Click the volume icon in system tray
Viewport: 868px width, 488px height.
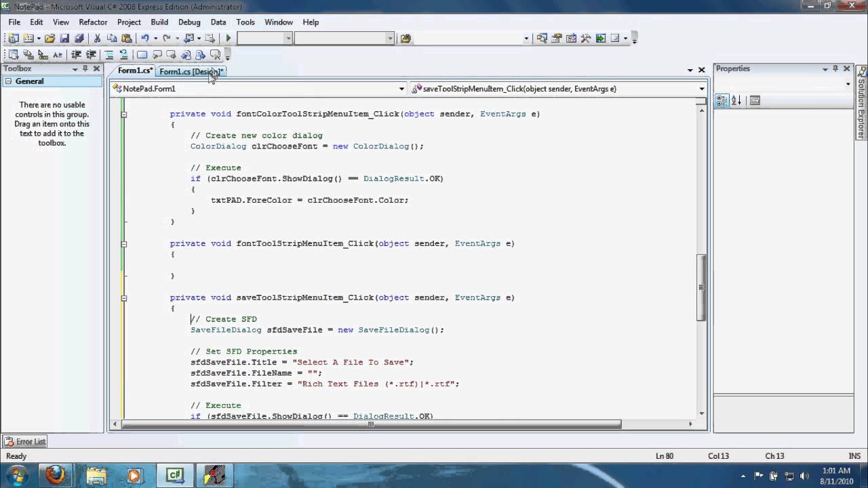click(805, 476)
